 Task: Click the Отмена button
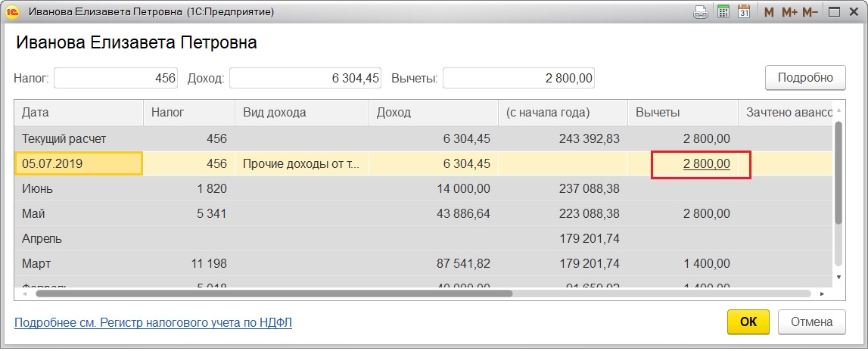point(811,321)
